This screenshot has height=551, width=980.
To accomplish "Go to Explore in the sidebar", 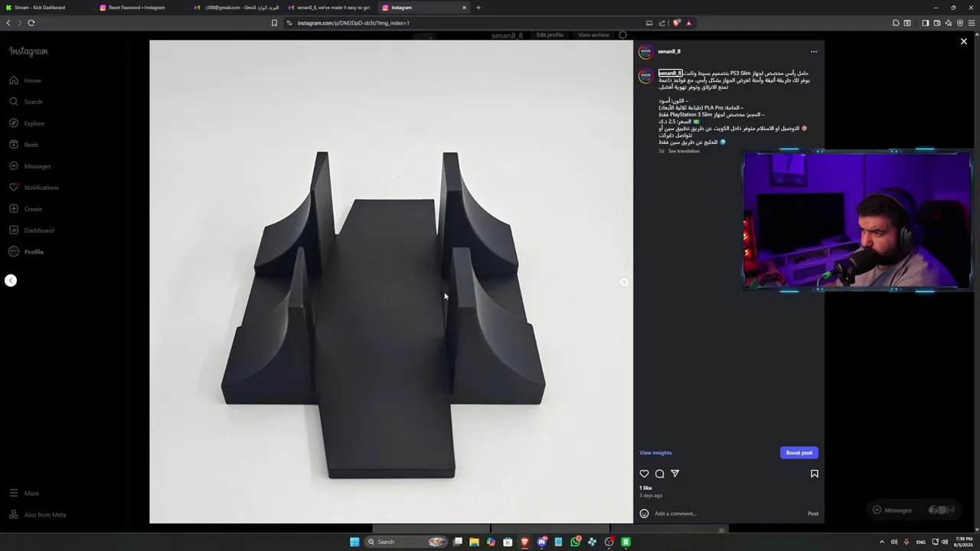I will [27, 123].
